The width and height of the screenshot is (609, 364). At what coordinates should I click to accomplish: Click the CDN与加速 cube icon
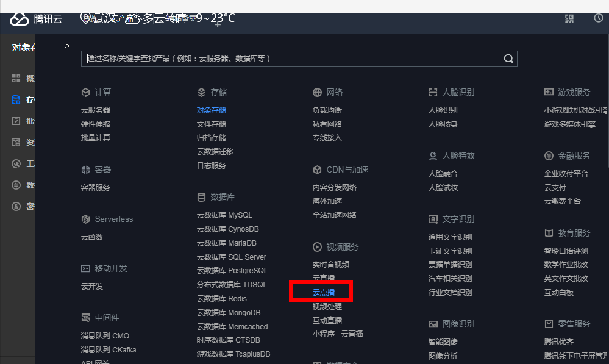click(317, 170)
